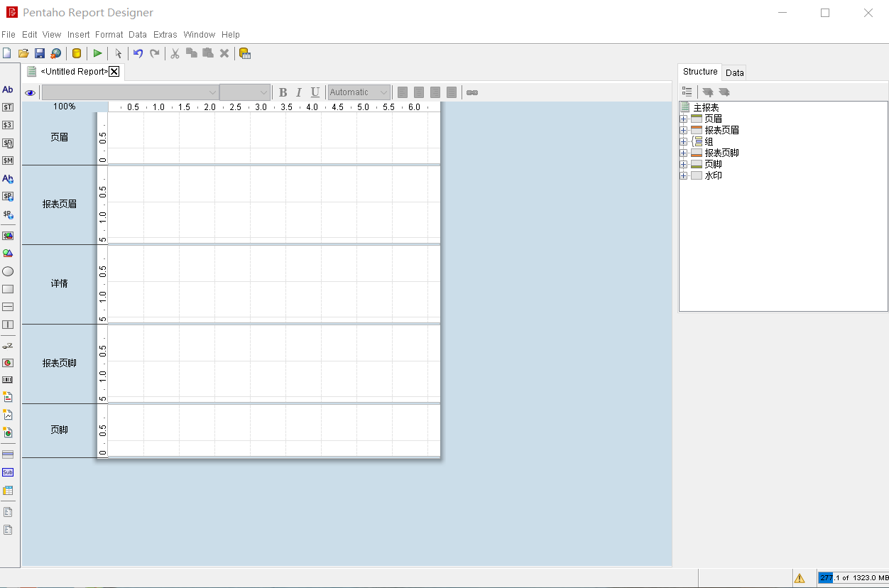The height and width of the screenshot is (588, 889).
Task: Click the Publish to server globe icon
Action: pos(56,53)
